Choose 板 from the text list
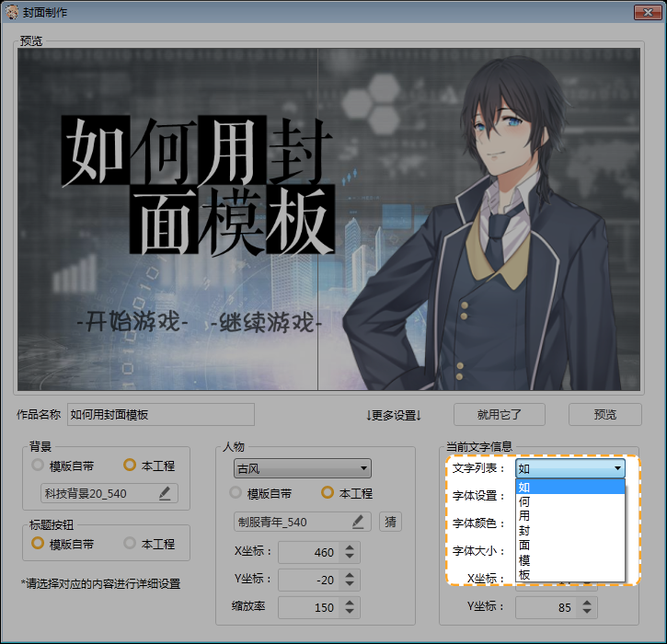Image resolution: width=667 pixels, height=644 pixels. click(x=524, y=574)
